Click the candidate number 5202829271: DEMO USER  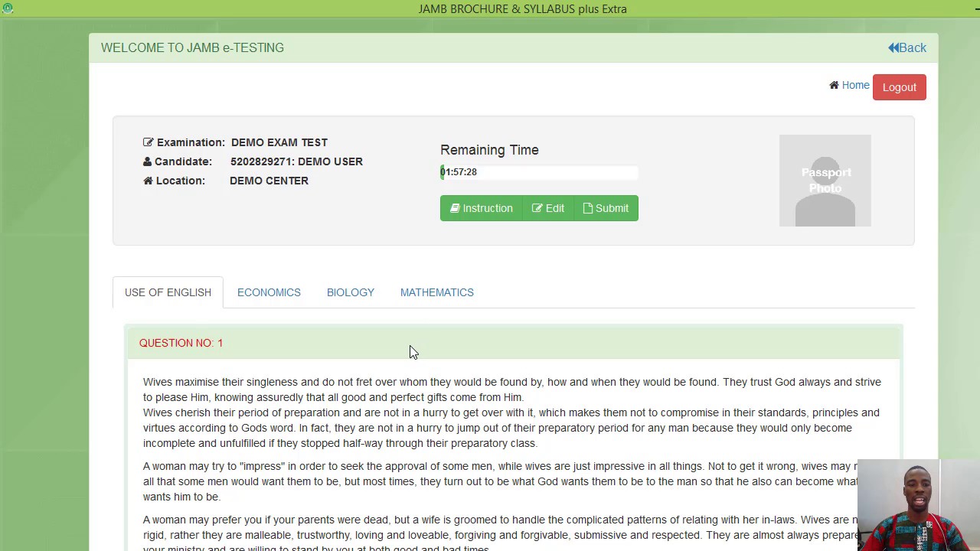coord(296,161)
